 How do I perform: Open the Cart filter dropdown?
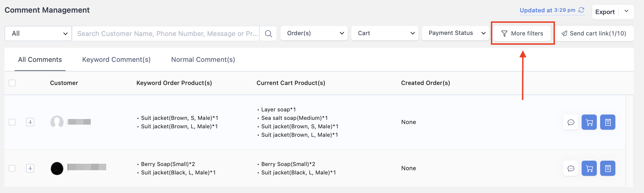385,33
